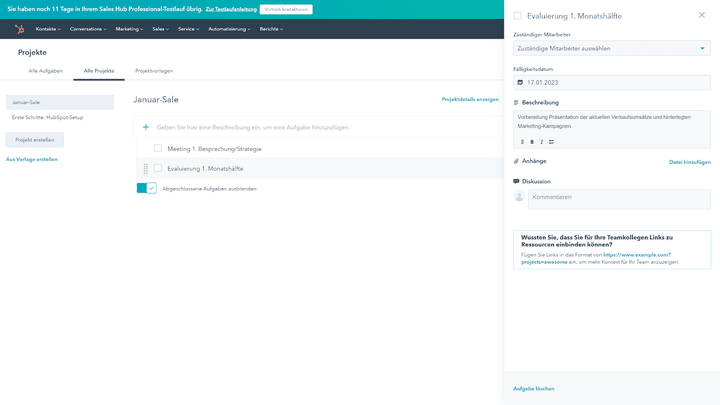Grab the drag handle of Evaluierung task

click(146, 169)
